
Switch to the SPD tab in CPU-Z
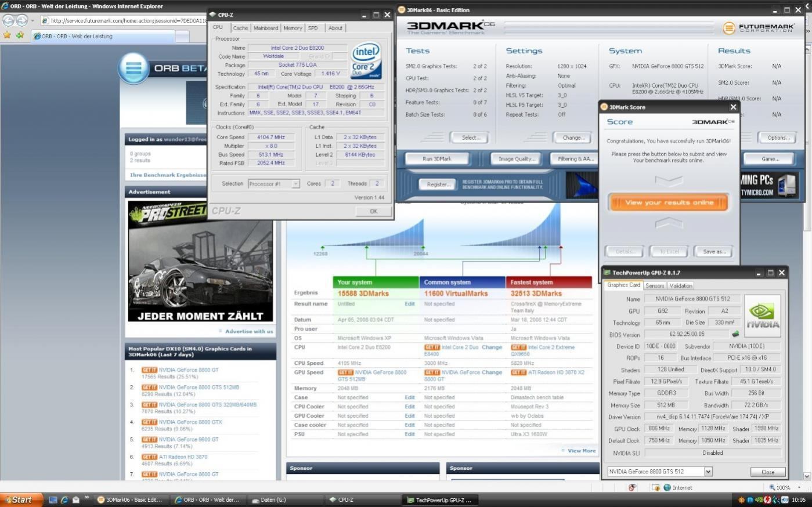[313, 28]
